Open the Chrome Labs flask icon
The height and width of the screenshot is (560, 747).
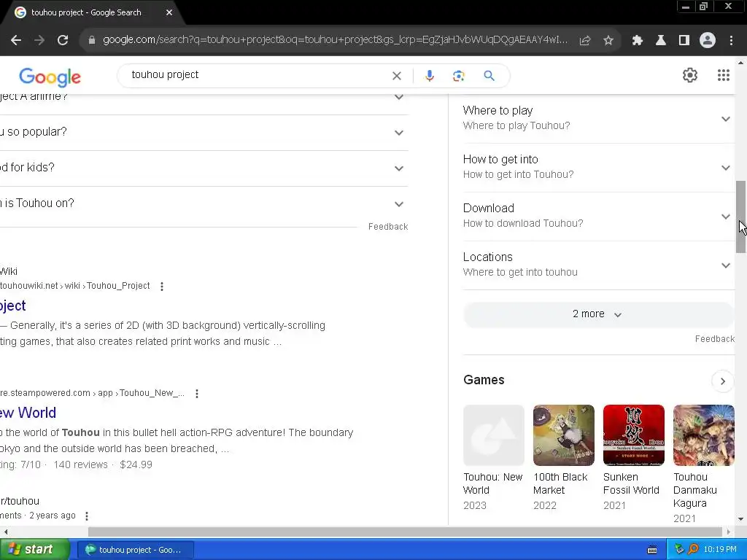pos(661,40)
